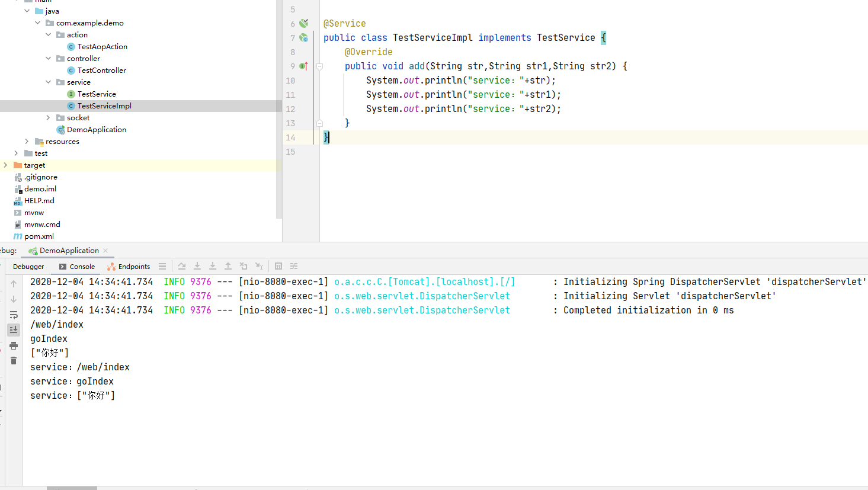Click the project tree vertical scrollbar
868x490 pixels.
[x=278, y=110]
